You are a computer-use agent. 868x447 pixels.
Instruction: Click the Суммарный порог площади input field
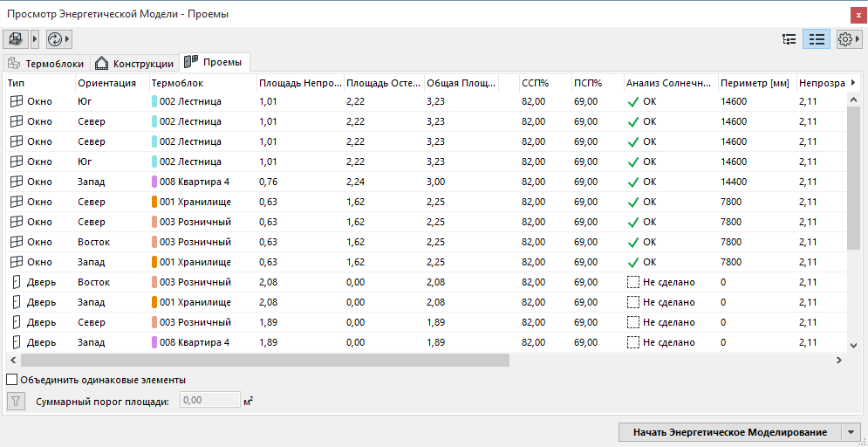[x=209, y=401]
